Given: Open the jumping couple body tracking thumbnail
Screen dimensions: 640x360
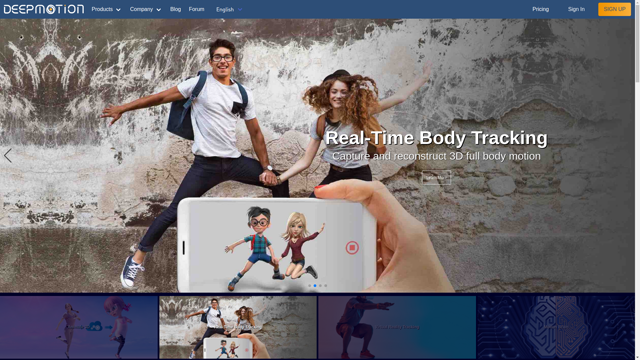Looking at the screenshot, I should (238, 327).
